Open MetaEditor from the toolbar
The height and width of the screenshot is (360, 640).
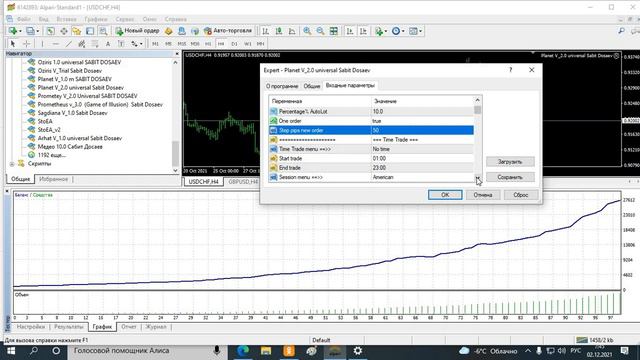pyautogui.click(x=169, y=31)
